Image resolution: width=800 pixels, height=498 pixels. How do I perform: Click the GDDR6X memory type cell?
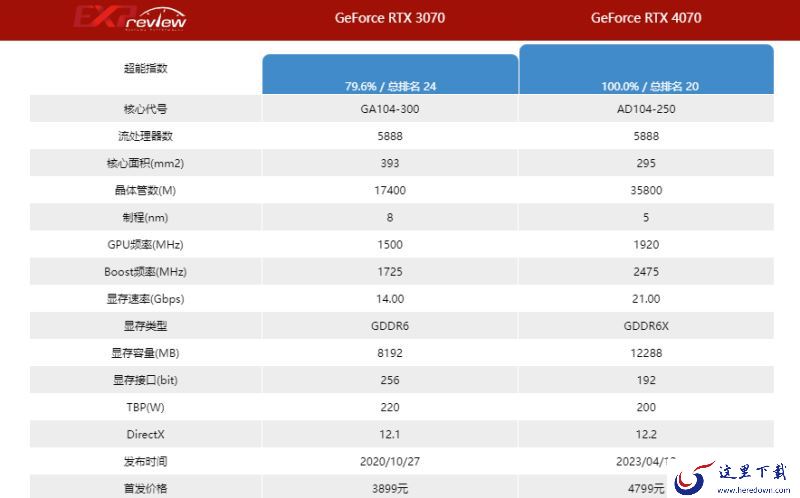tap(646, 326)
